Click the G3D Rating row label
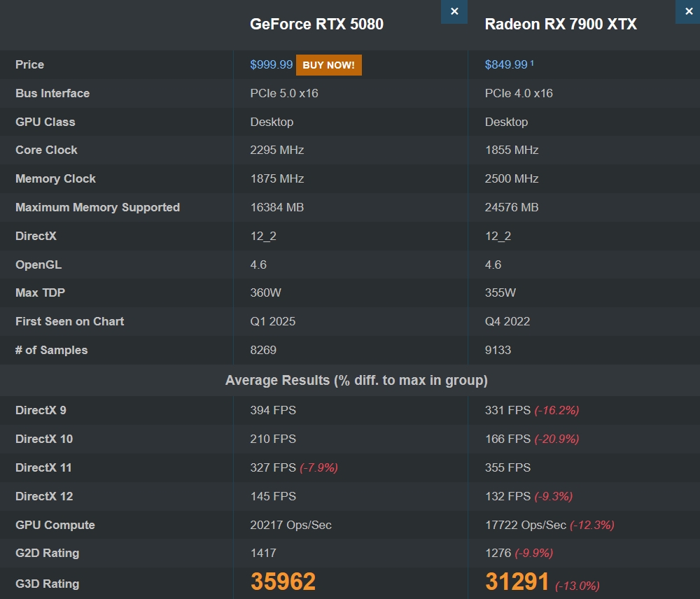The width and height of the screenshot is (700, 599). pyautogui.click(x=48, y=584)
